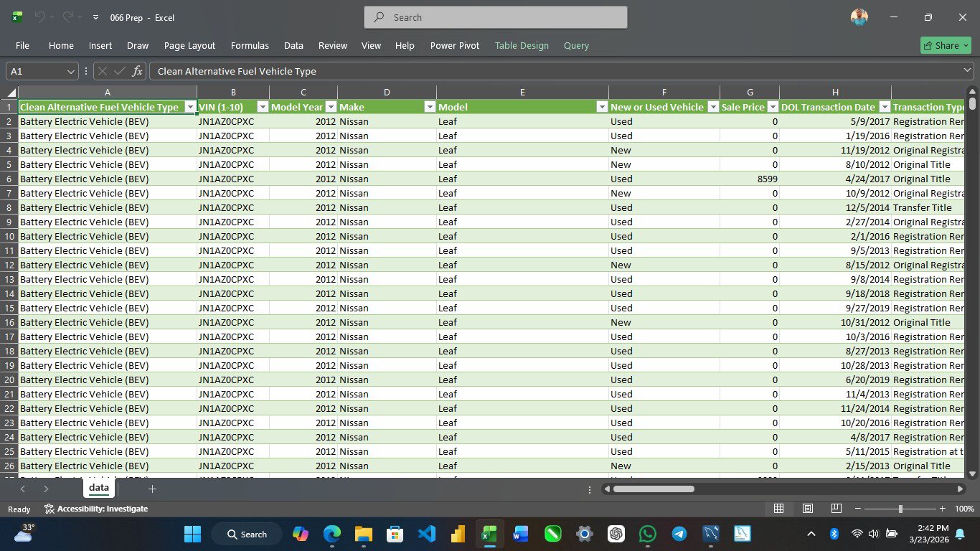Select Normal view icon in status bar
This screenshot has width=980, height=551.
(778, 509)
